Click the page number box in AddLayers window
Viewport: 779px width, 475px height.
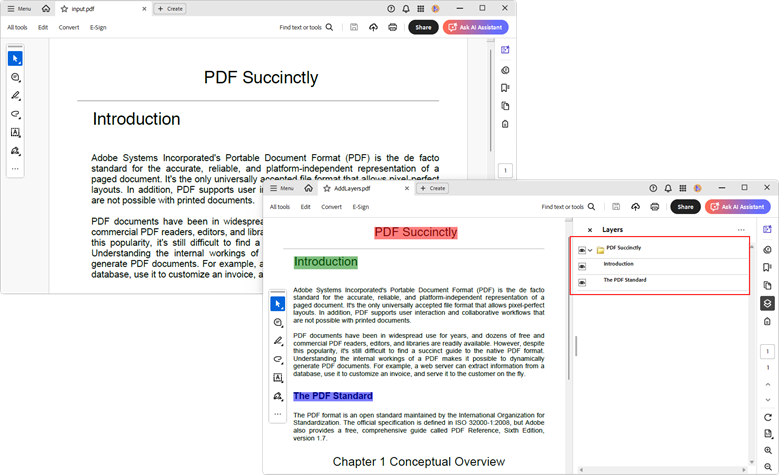click(x=768, y=351)
